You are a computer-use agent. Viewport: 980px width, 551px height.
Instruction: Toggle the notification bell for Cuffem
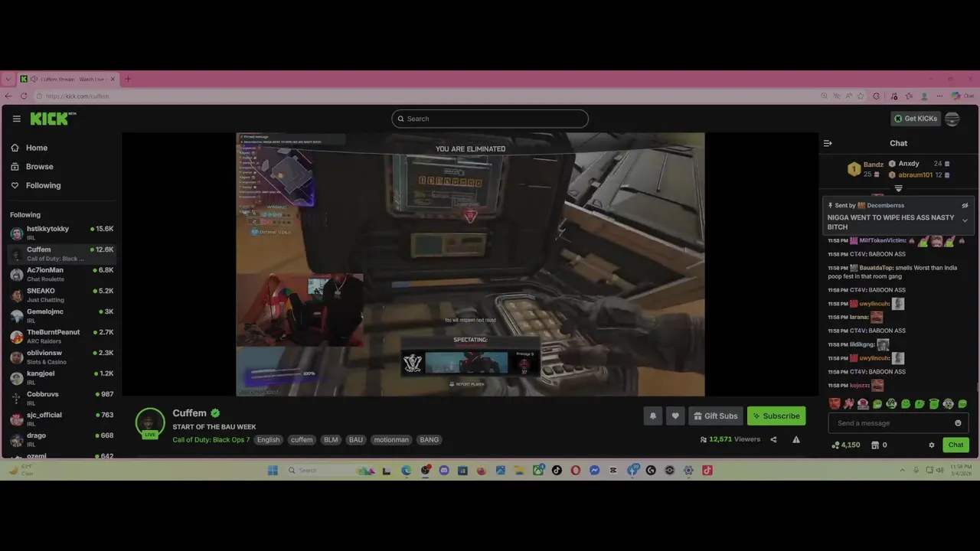coord(653,416)
